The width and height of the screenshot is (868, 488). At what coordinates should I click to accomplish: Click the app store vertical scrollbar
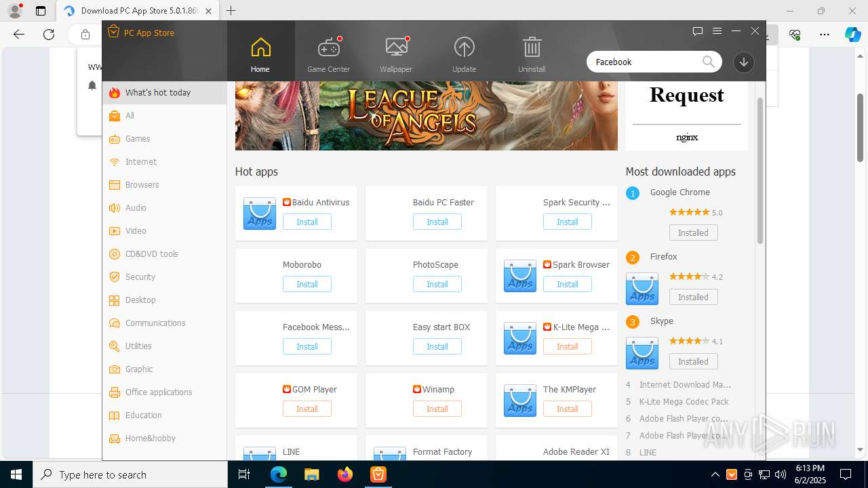760,170
